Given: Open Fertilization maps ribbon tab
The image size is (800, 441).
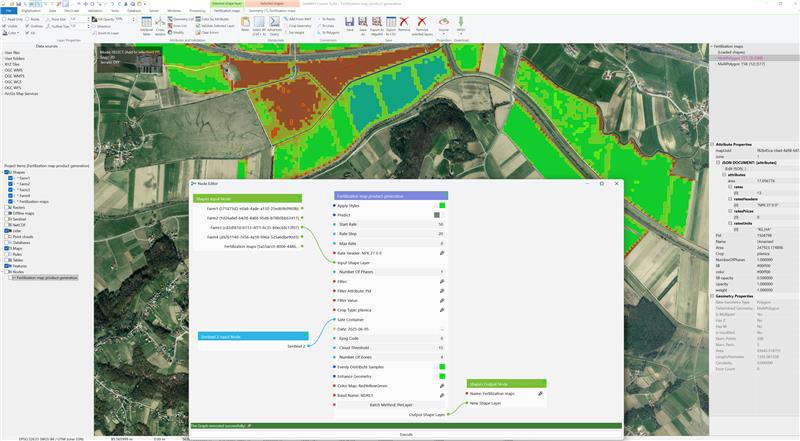Looking at the screenshot, I should 227,10.
